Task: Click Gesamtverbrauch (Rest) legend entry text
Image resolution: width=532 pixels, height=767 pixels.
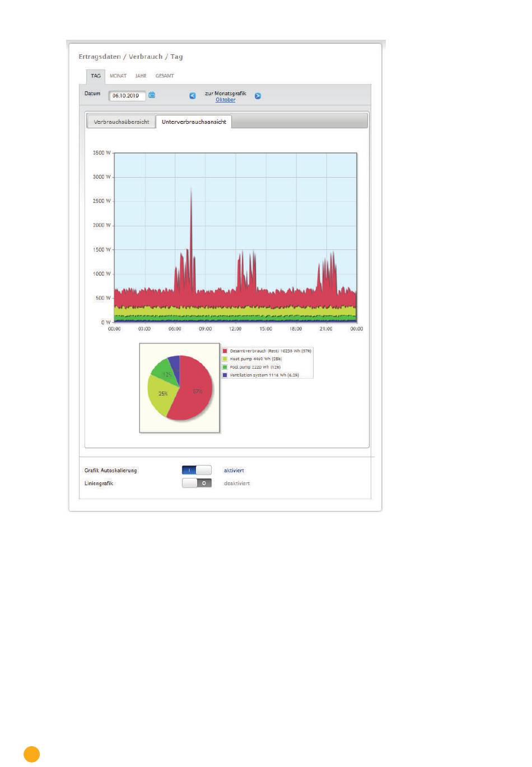Action: [270, 351]
